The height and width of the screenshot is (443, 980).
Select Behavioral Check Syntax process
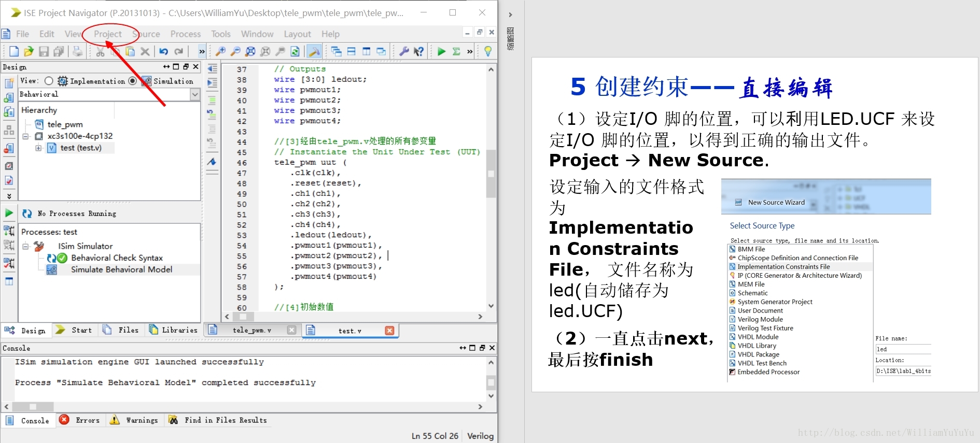[x=117, y=258]
